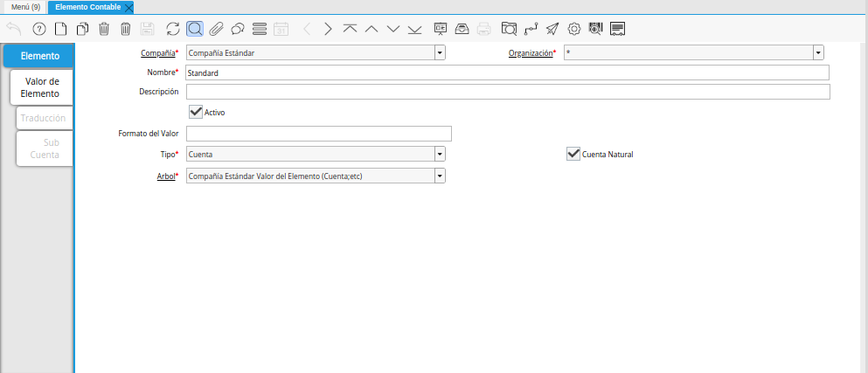Open attachments with the paperclip icon
This screenshot has height=373, width=868.
(x=216, y=29)
